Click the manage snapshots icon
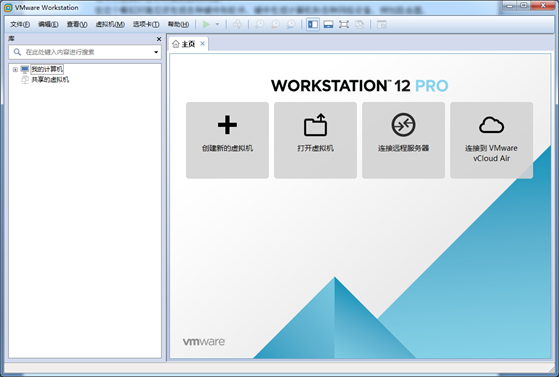 [291, 24]
